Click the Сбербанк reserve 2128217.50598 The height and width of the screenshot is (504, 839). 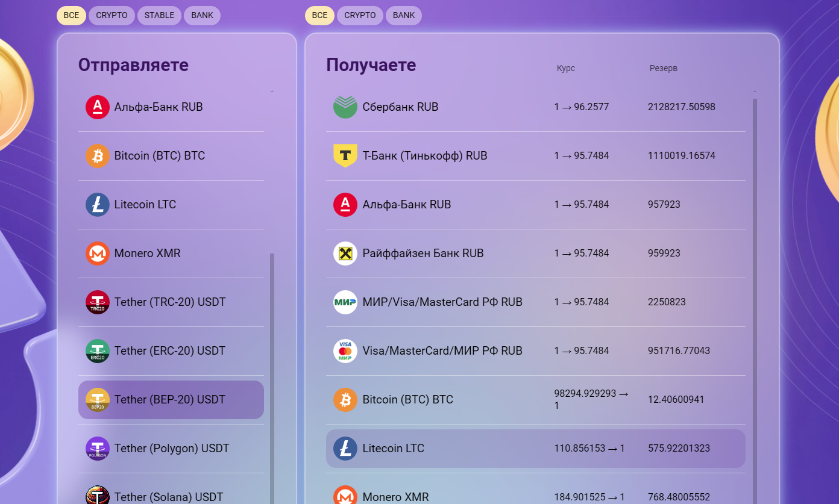[682, 107]
